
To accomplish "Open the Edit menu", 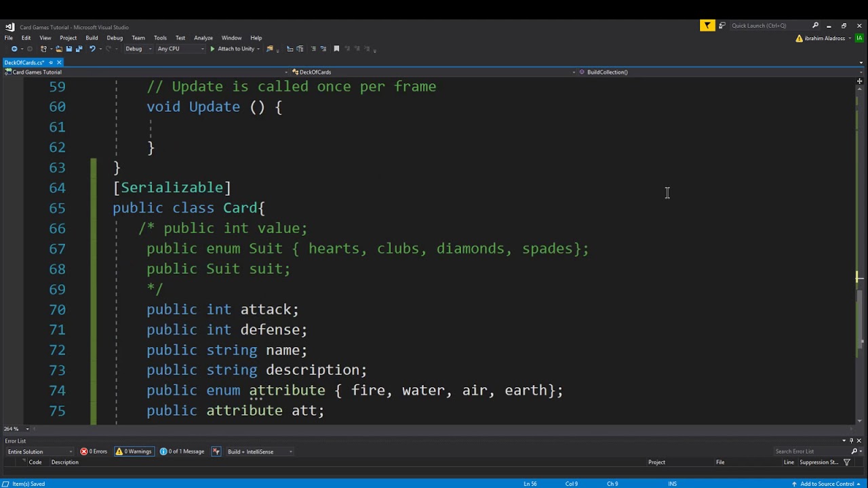I will 26,38.
